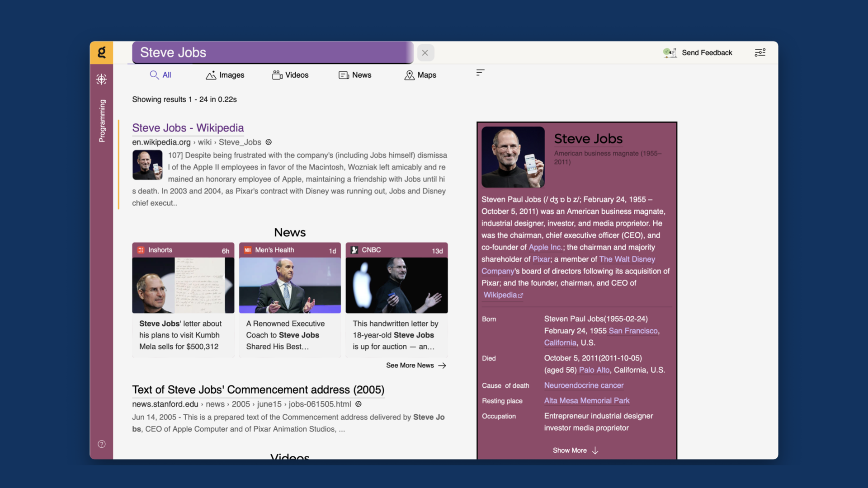Clear the search with X button

425,53
